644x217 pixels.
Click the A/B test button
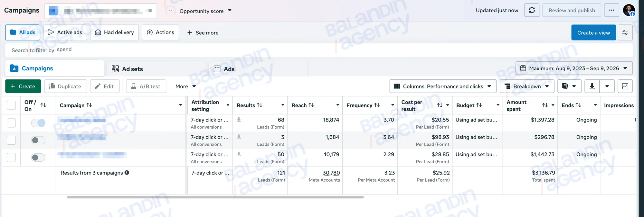[x=146, y=86]
